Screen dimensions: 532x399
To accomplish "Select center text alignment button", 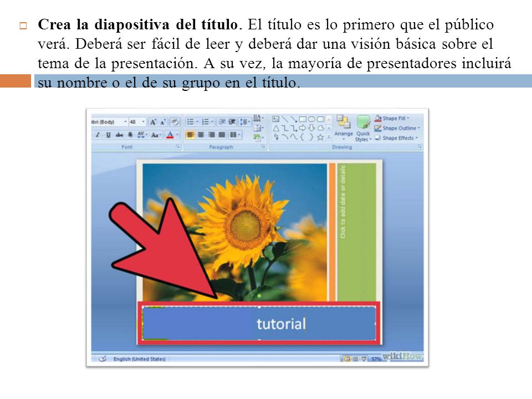I will coord(201,135).
